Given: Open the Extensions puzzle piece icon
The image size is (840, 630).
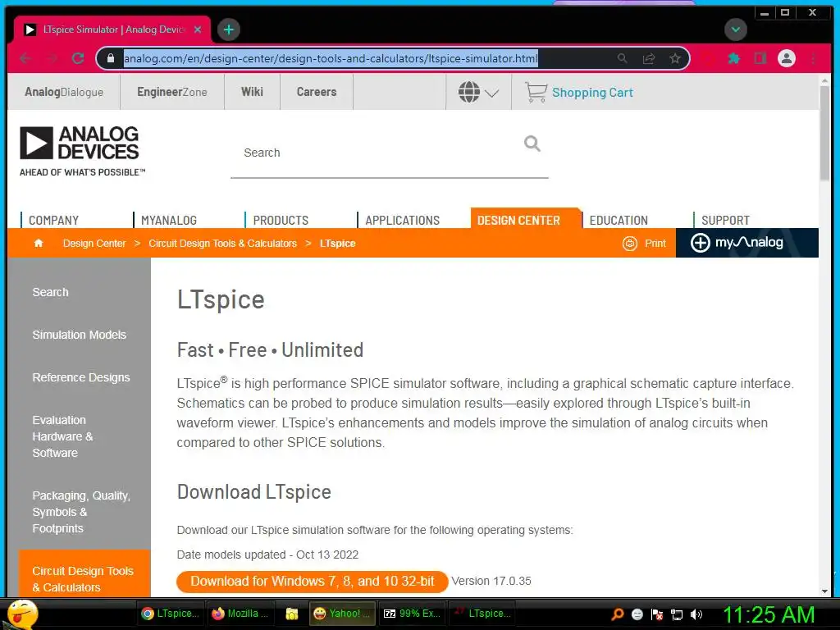Looking at the screenshot, I should [x=734, y=58].
